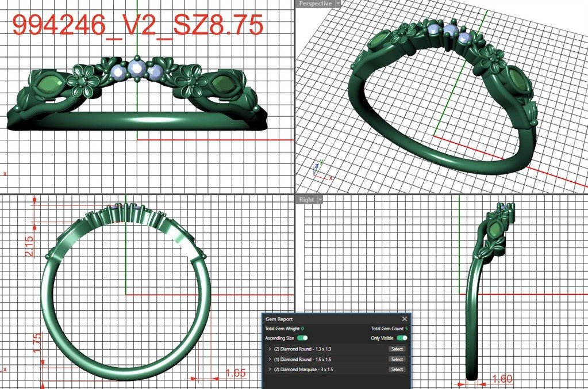588x389 pixels.
Task: Activate the Right viewport title tab
Action: click(x=306, y=200)
